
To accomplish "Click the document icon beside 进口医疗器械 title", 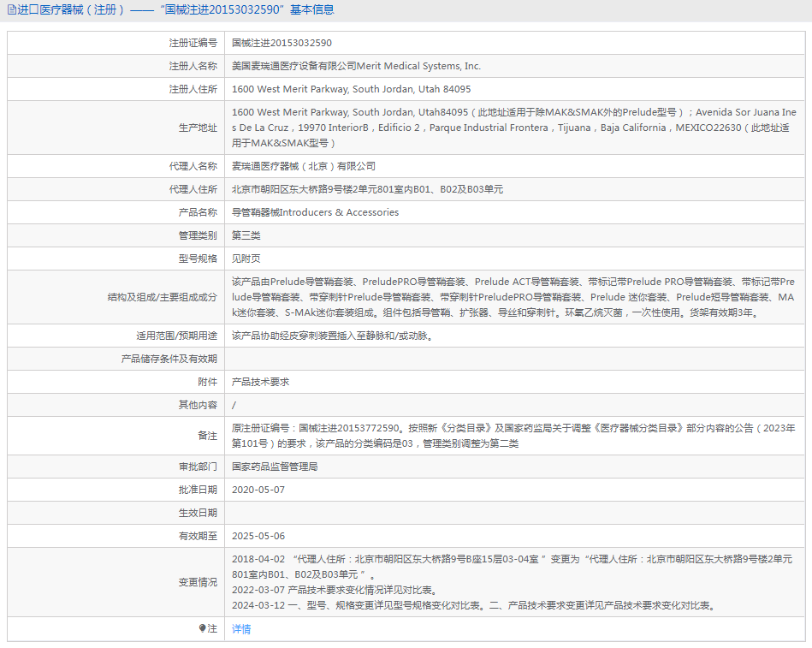I will pos(11,9).
